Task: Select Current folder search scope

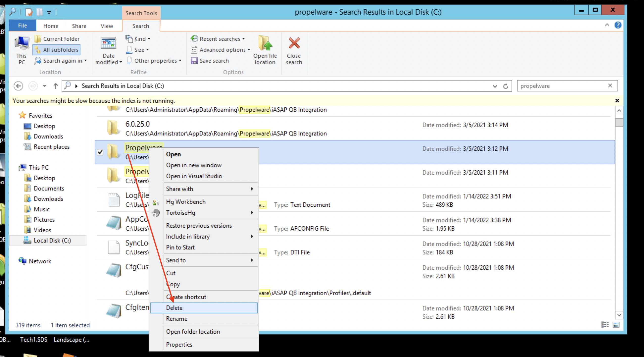Action: [x=57, y=39]
